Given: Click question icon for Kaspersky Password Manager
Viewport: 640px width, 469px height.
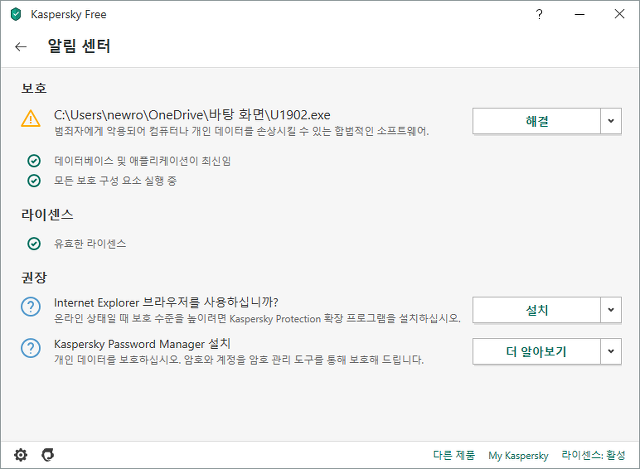Looking at the screenshot, I should [x=31, y=348].
